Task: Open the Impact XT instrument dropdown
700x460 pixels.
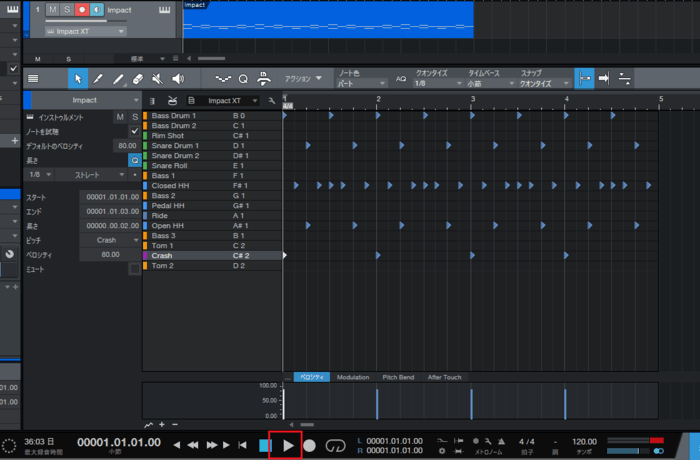Action: (x=233, y=101)
